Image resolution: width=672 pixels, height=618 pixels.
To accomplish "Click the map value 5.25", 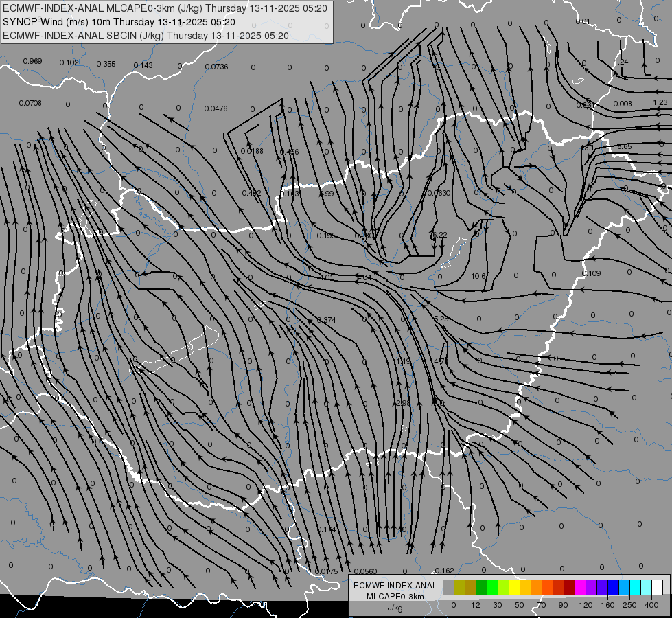I will coord(441,319).
